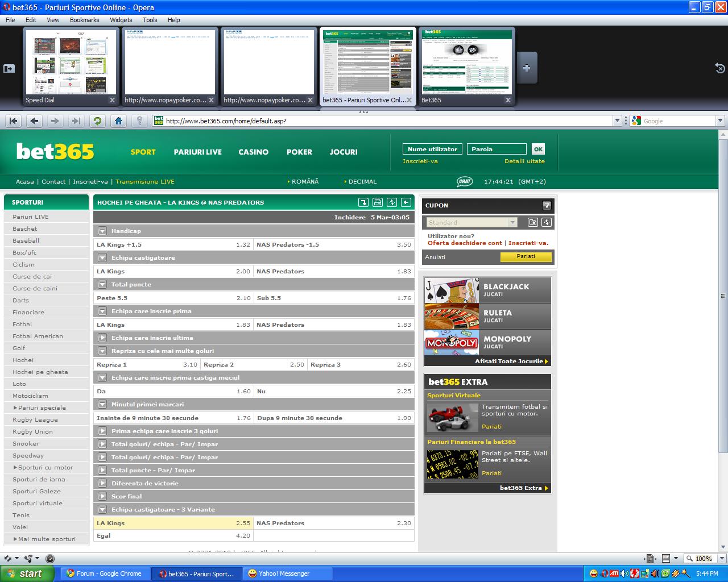
Task: Switch to the POKER section
Action: tap(300, 152)
